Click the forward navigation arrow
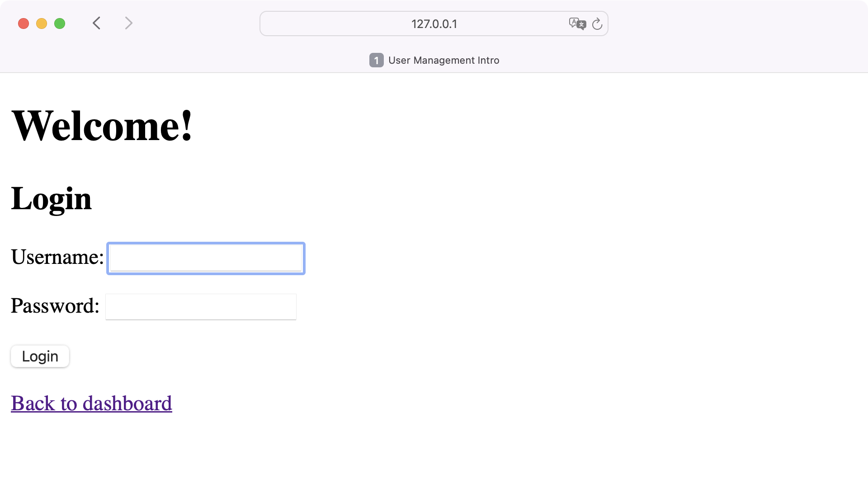The image size is (868, 488). tap(128, 23)
